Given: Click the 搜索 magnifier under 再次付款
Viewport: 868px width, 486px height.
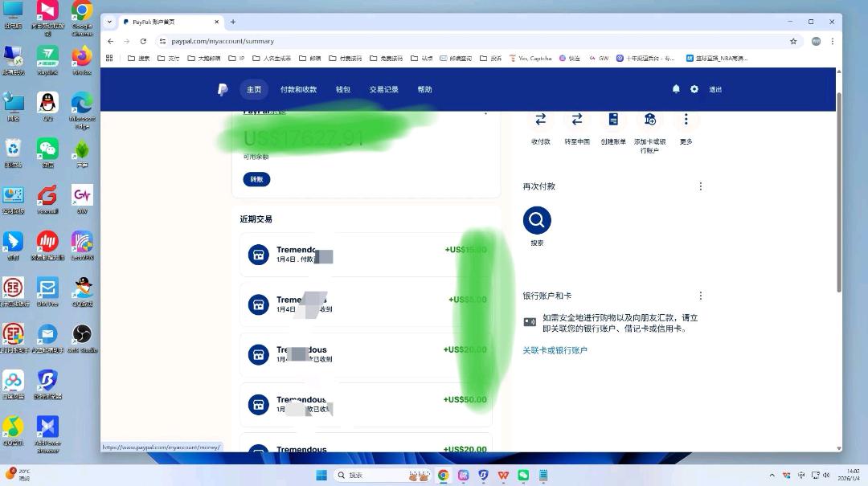Looking at the screenshot, I should click(537, 220).
